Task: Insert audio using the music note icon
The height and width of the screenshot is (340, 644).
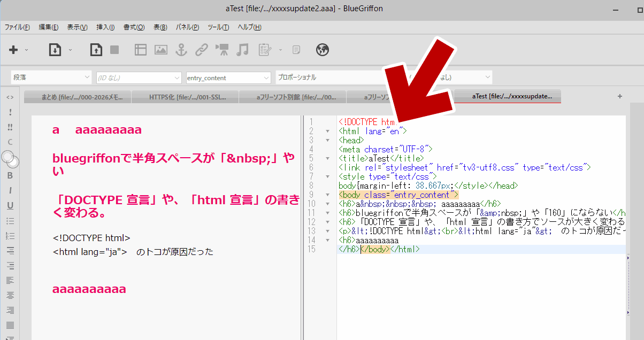Action: point(243,50)
